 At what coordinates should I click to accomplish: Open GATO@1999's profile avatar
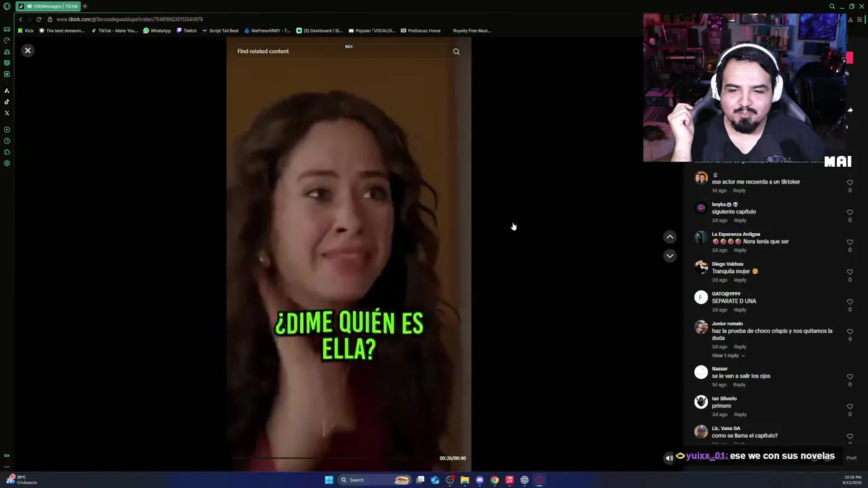[701, 298]
